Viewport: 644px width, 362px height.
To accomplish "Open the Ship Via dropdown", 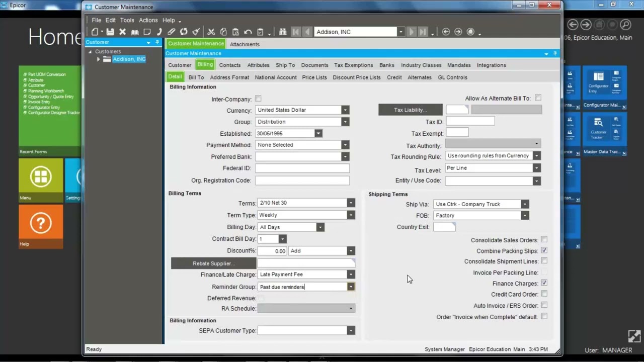I will (525, 204).
